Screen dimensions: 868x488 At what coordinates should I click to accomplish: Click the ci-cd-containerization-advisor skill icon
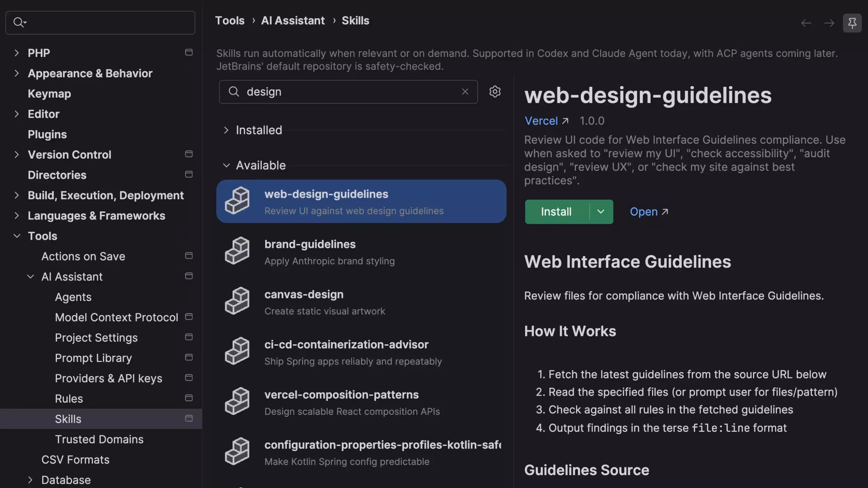pos(237,351)
